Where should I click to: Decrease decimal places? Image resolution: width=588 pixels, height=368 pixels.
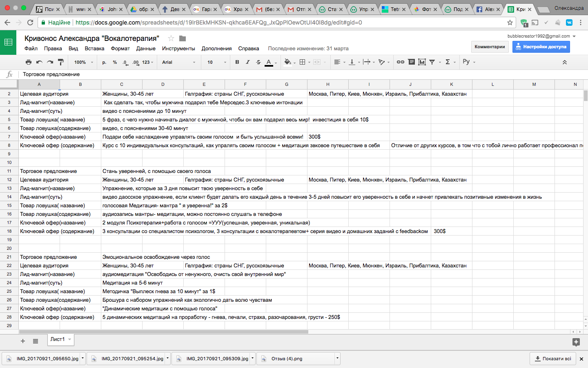point(125,62)
